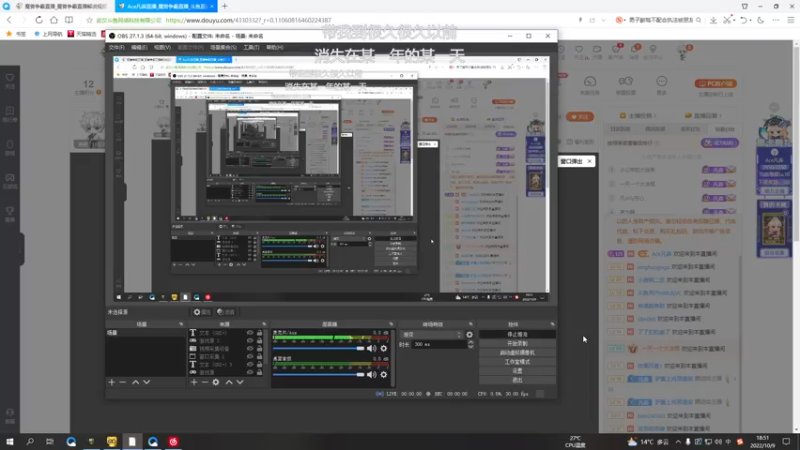Open Windows Start menu
800x450 pixels.
tap(10, 441)
